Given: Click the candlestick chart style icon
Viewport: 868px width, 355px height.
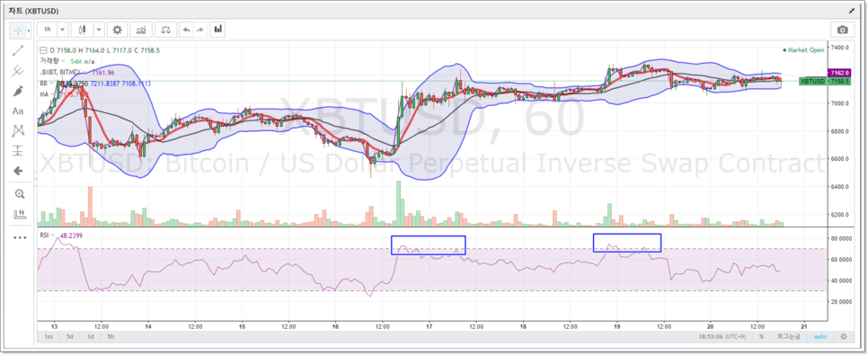Looking at the screenshot, I should click(83, 29).
